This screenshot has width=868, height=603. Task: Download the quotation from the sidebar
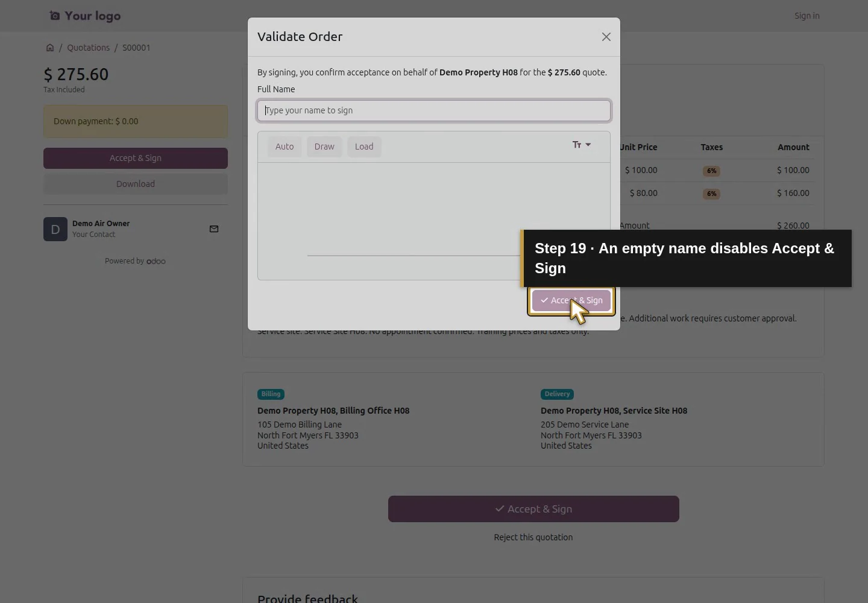pyautogui.click(x=136, y=184)
